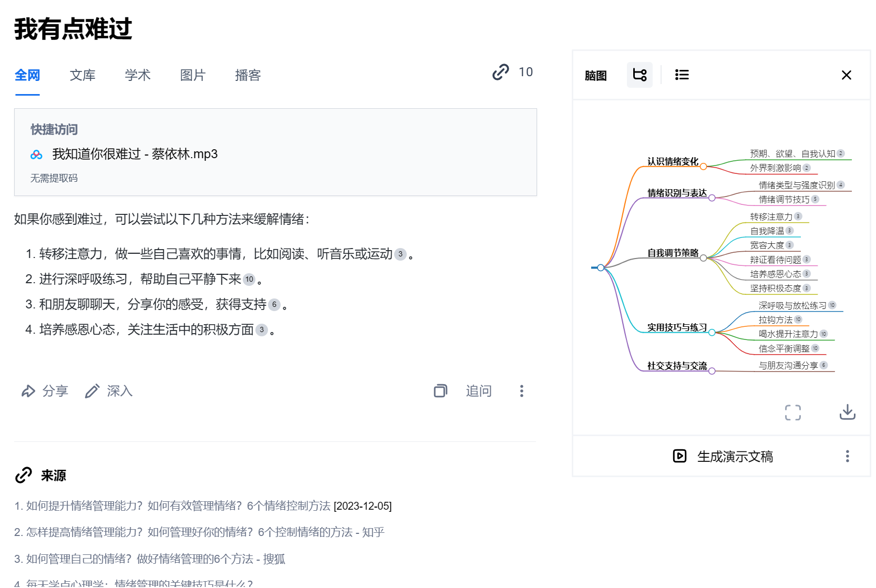This screenshot has height=588, width=876.
Task: Copy the answer with copy icon
Action: [x=440, y=390]
